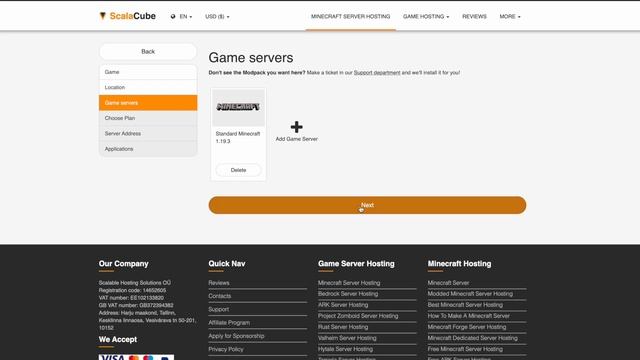
Task: Open the Rust Server Hosting footer link
Action: tap(343, 327)
